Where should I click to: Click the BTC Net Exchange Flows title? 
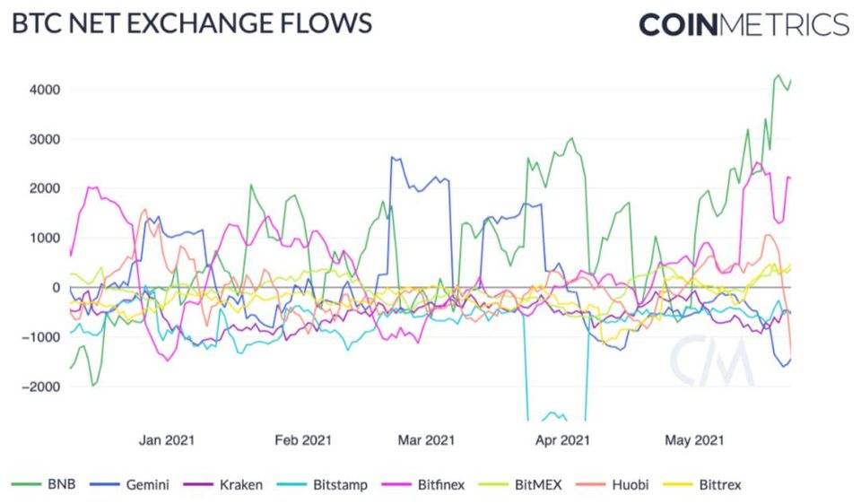[x=191, y=23]
